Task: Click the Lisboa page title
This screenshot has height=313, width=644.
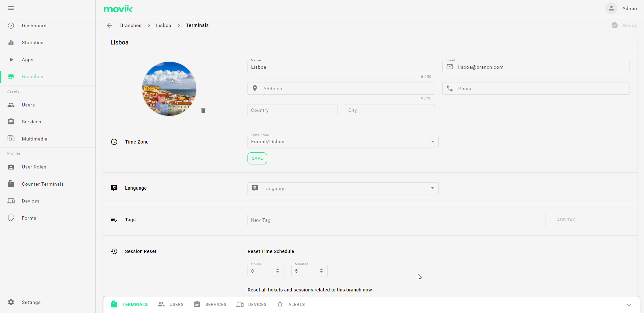Action: pyautogui.click(x=119, y=42)
